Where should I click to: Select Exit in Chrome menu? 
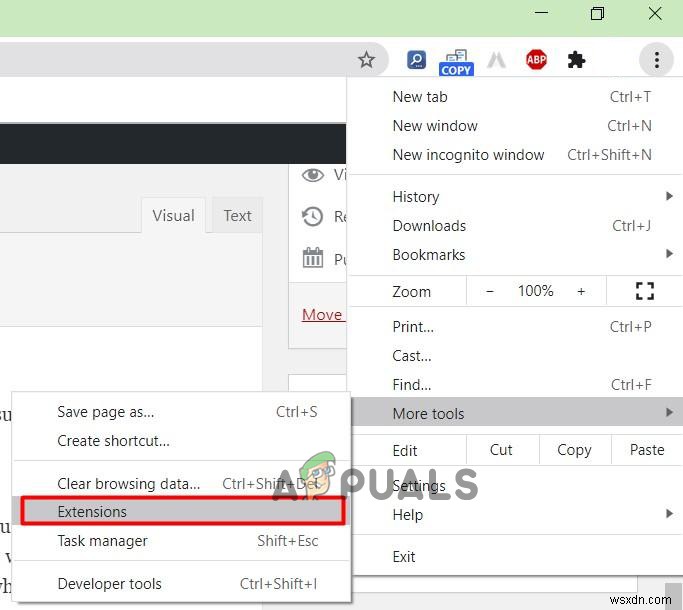tap(515, 557)
